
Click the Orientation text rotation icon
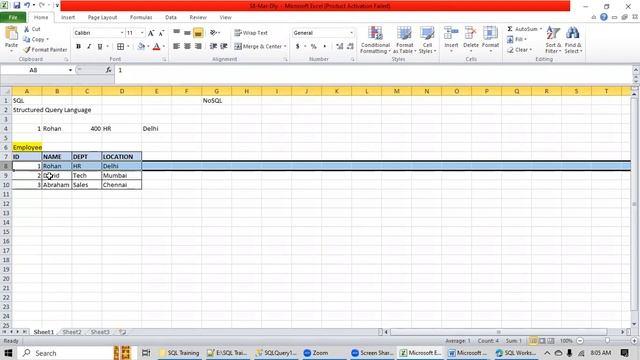coord(213,32)
